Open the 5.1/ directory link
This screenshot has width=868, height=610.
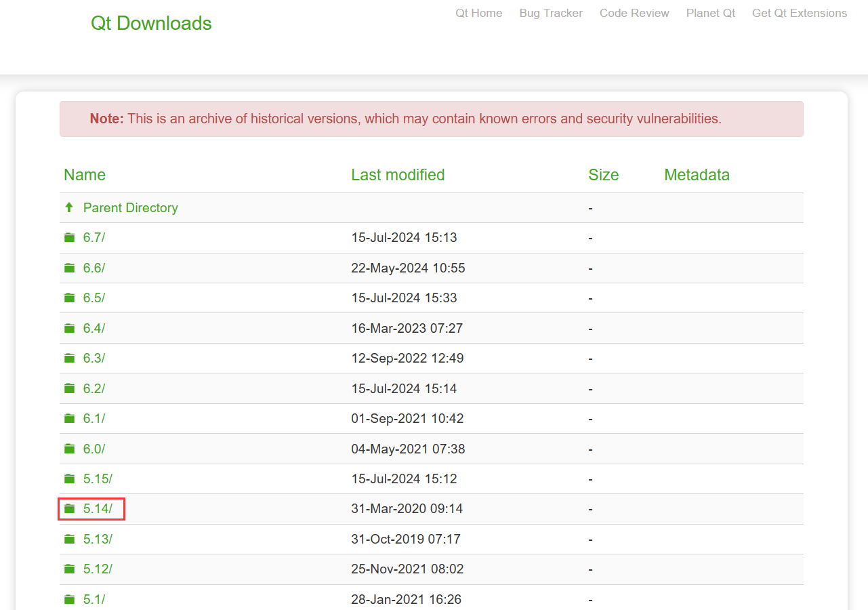(x=94, y=599)
